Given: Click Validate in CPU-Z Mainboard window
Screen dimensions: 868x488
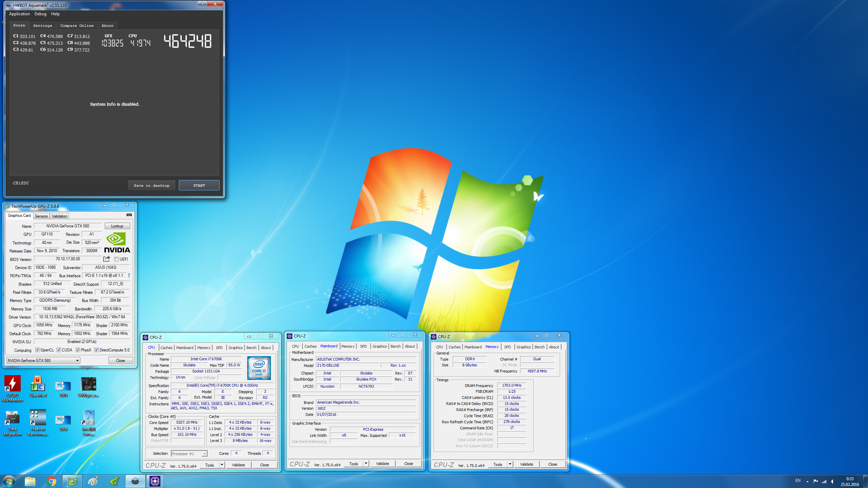Looking at the screenshot, I should (x=382, y=464).
